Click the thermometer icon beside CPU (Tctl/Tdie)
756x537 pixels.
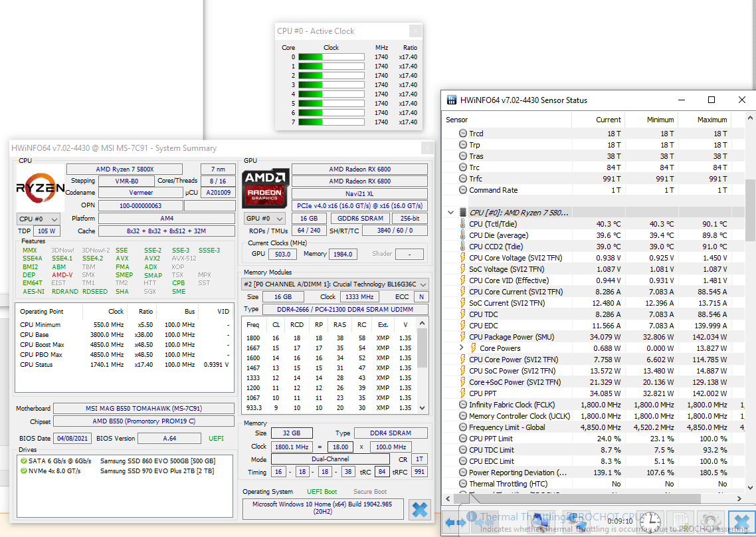coord(462,224)
